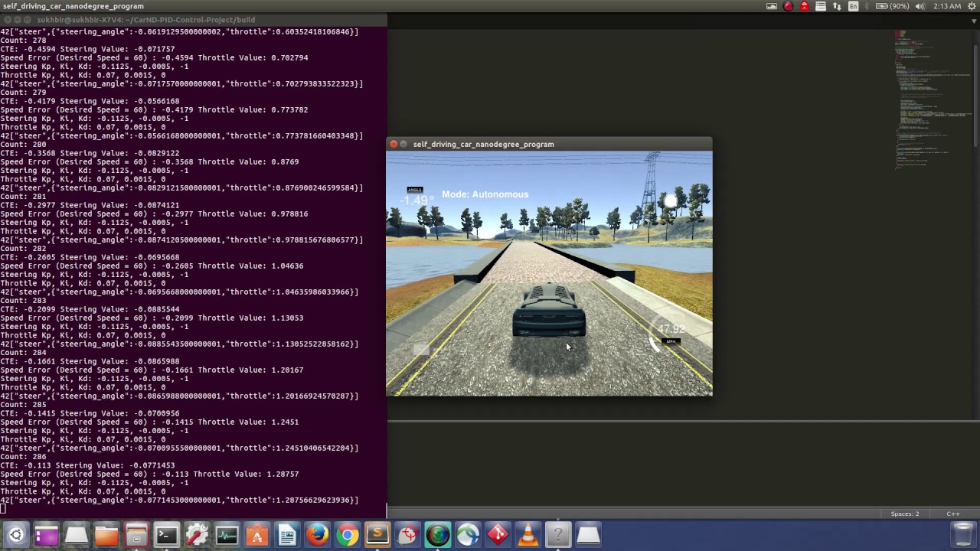
Task: Open the 2:13 AM clock menu
Action: [x=948, y=6]
